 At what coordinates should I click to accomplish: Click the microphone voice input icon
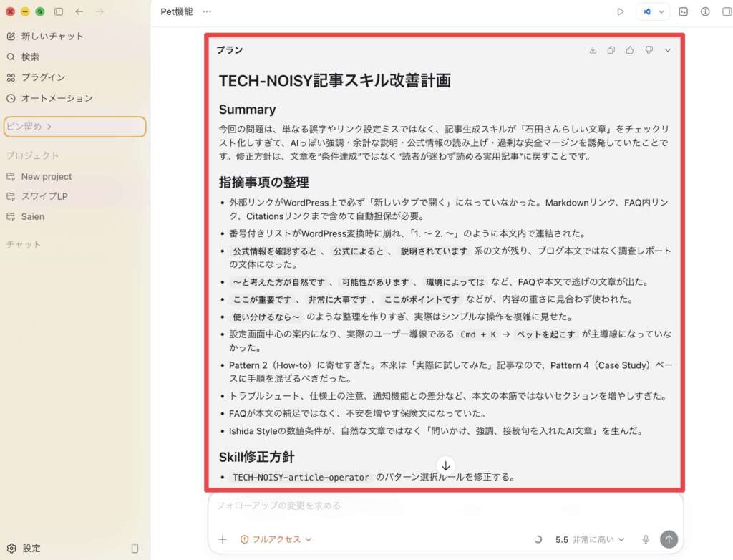pyautogui.click(x=646, y=539)
